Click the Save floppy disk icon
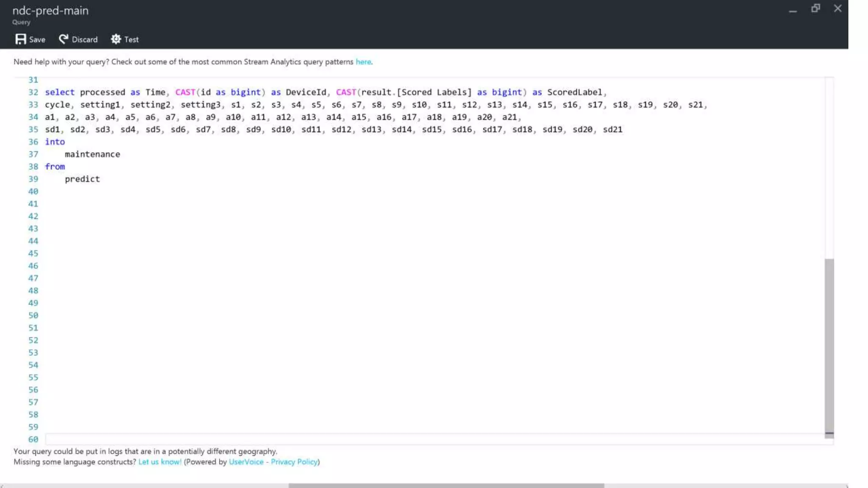The width and height of the screenshot is (868, 488). pyautogui.click(x=20, y=39)
